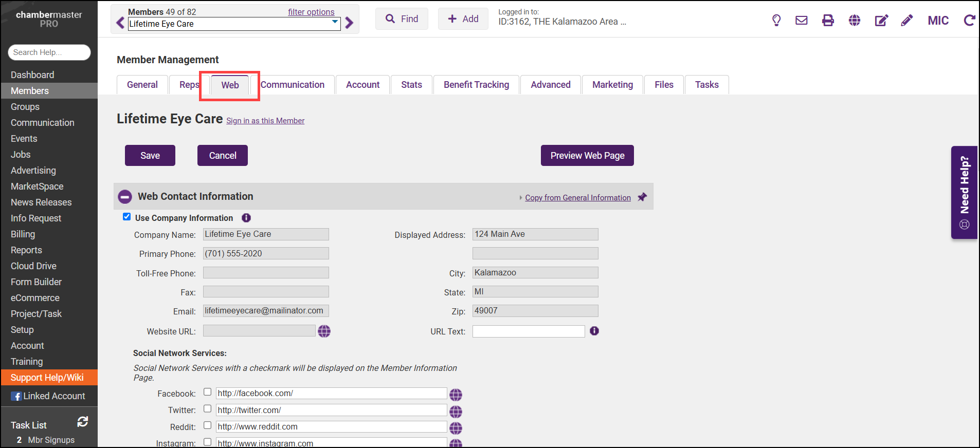
Task: Open Billing in the left sidebar
Action: tap(23, 234)
